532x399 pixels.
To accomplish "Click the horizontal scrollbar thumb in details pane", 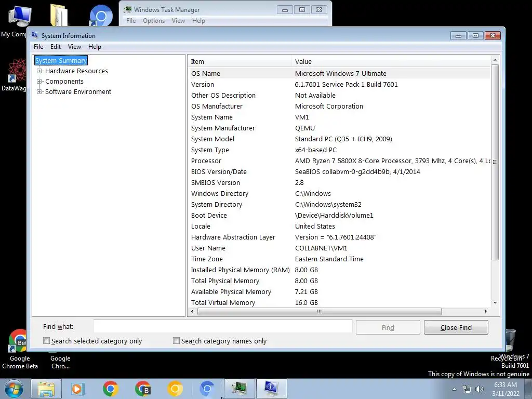I will 320,311.
